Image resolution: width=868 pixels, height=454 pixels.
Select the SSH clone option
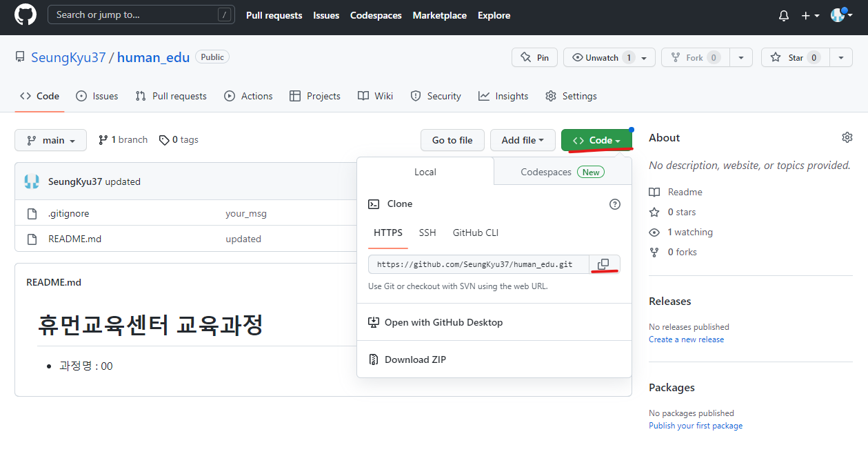(x=427, y=233)
